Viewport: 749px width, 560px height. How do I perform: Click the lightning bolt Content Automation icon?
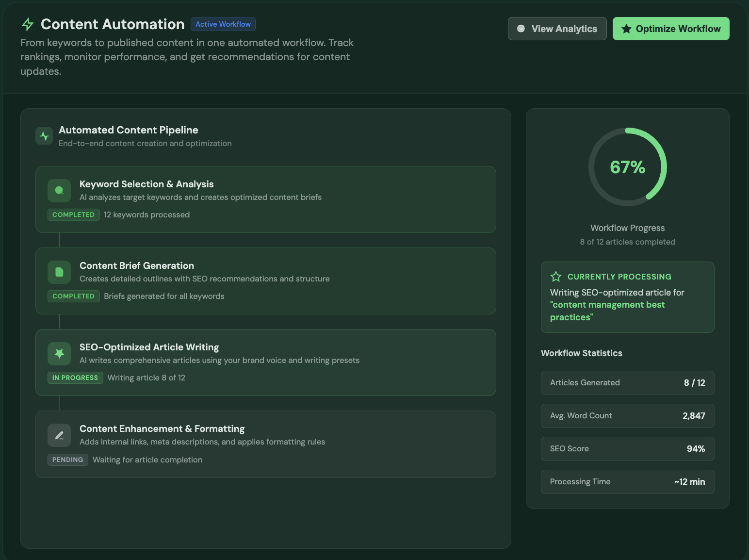(28, 24)
